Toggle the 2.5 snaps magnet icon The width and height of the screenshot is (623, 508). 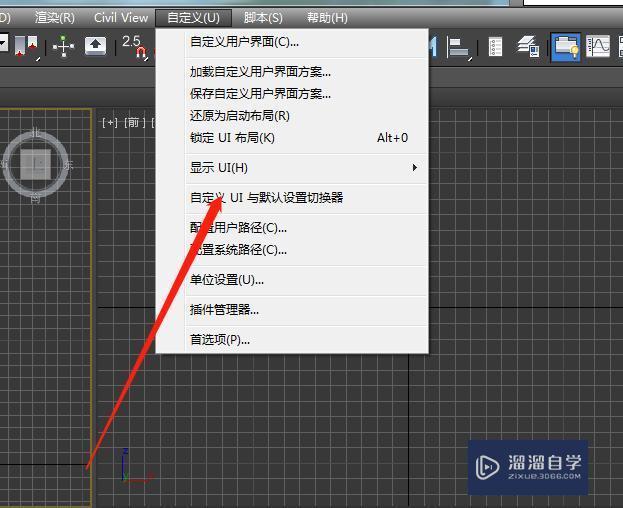tap(135, 47)
